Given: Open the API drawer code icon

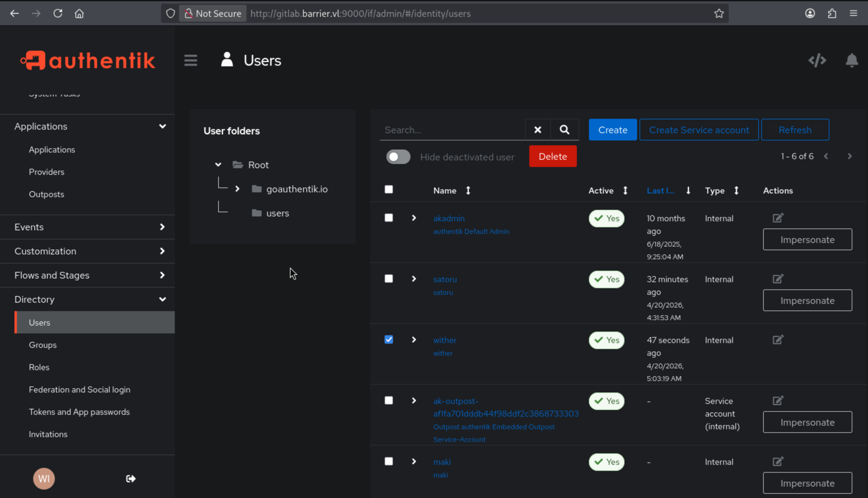Looking at the screenshot, I should click(817, 61).
